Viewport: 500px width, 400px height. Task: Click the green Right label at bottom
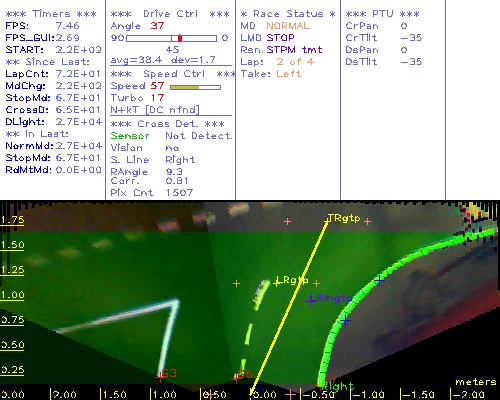point(337,387)
